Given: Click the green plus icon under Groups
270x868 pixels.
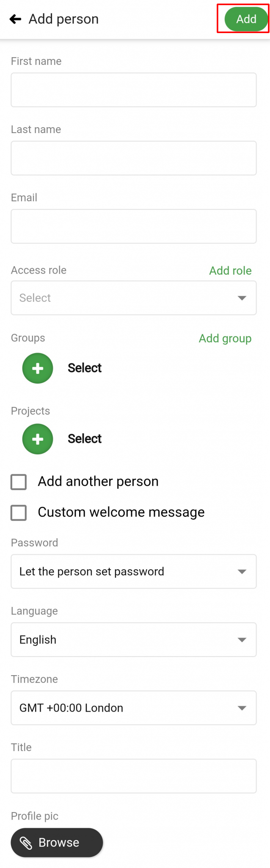Looking at the screenshot, I should [x=37, y=368].
